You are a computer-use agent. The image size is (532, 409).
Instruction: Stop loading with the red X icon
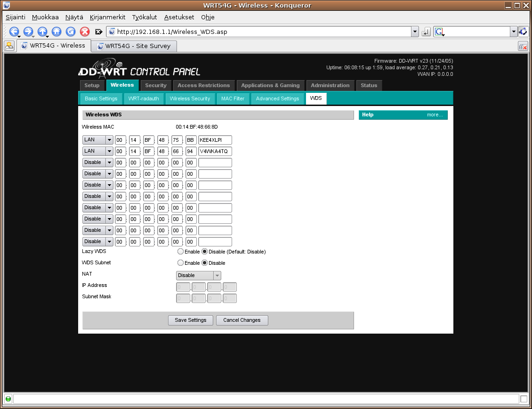click(85, 32)
